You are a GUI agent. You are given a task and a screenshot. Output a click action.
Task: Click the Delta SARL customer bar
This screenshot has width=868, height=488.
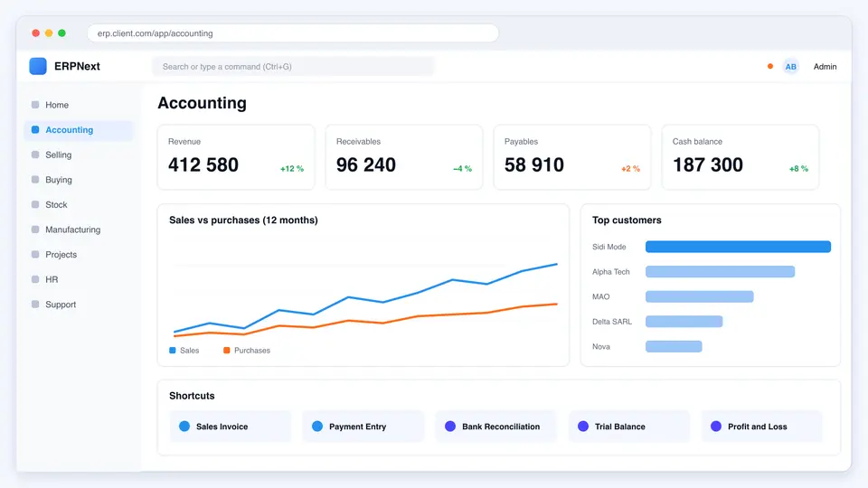coord(684,322)
